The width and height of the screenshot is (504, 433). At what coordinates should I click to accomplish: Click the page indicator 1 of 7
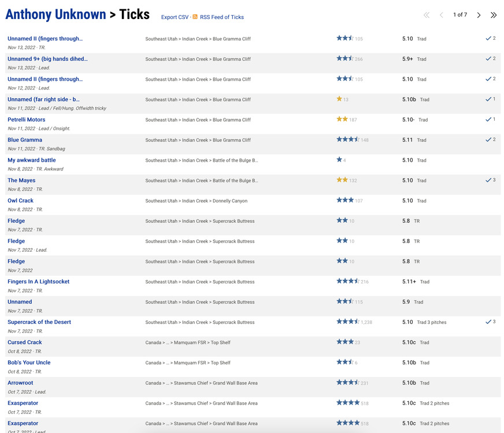459,15
